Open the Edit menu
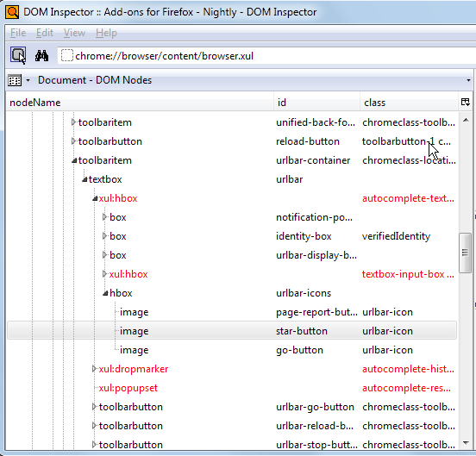Image resolution: width=476 pixels, height=456 pixels. pos(45,33)
